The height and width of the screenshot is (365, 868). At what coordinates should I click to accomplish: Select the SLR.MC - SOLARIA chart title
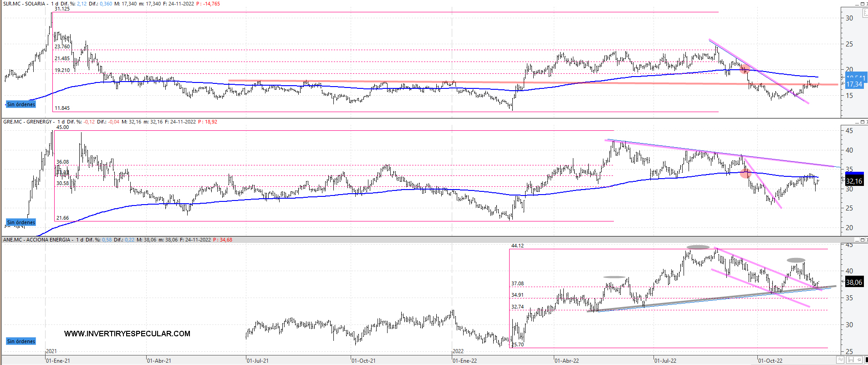point(25,4)
